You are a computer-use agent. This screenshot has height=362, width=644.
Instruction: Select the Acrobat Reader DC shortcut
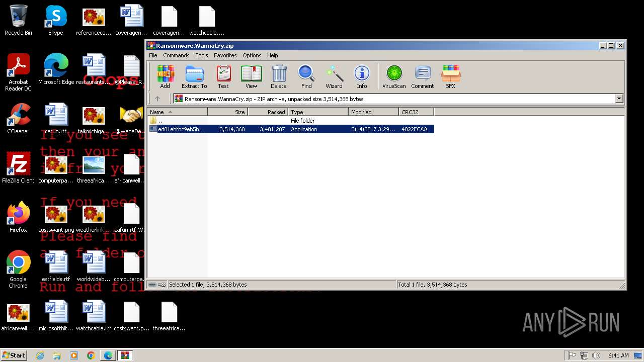pos(18,73)
